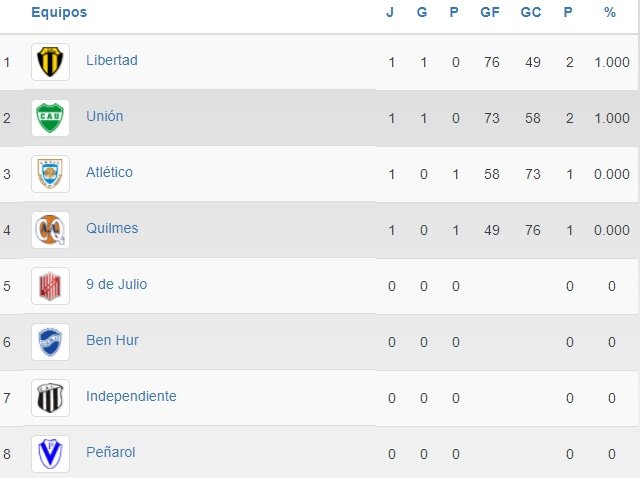The width and height of the screenshot is (640, 478).
Task: Click the Ben Hur blue shield logo
Action: 50,342
